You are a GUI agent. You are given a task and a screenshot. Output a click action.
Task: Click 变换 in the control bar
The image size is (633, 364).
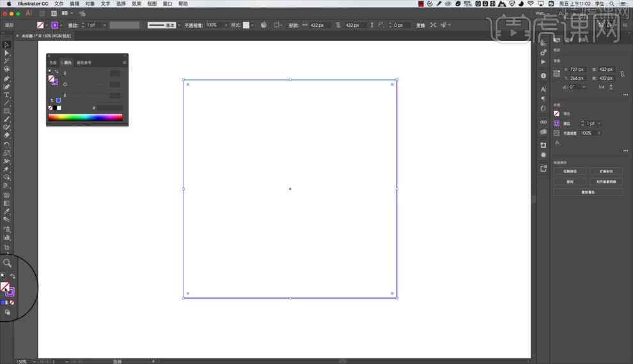coord(420,25)
